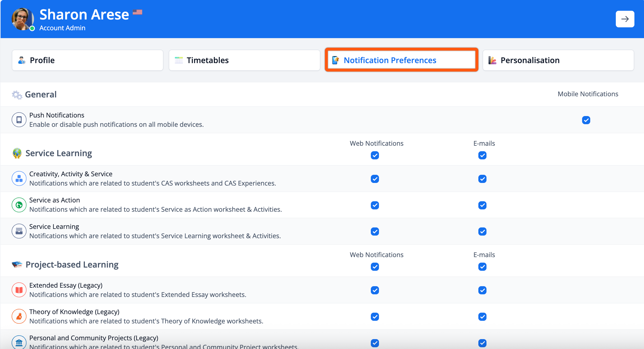Uncheck Extended Essay web notifications
The image size is (644, 349).
[375, 290]
